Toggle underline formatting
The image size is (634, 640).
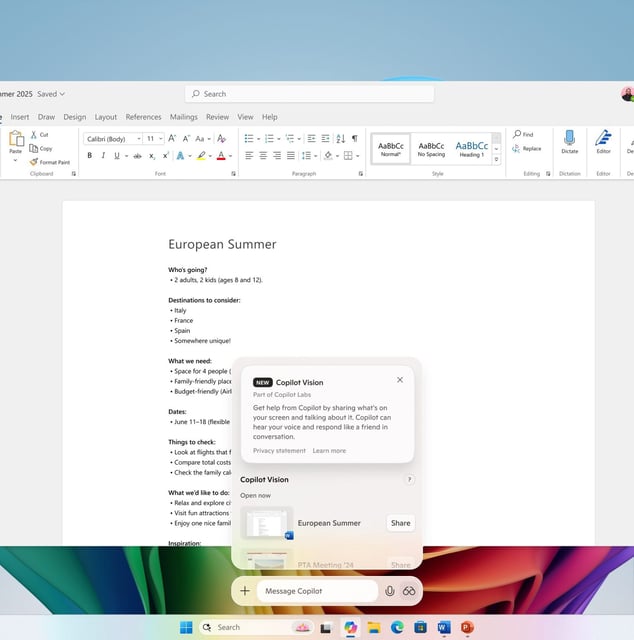pyautogui.click(x=117, y=156)
